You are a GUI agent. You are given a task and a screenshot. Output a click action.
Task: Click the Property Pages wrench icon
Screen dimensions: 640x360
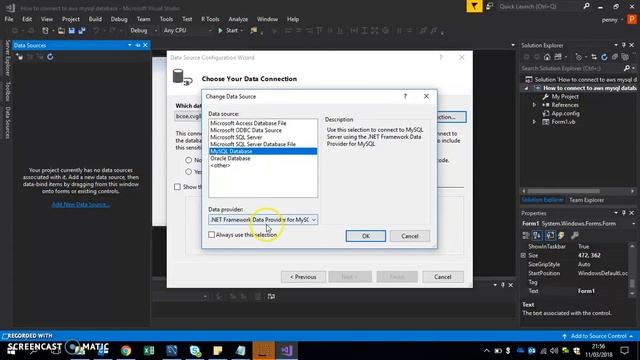[x=575, y=235]
